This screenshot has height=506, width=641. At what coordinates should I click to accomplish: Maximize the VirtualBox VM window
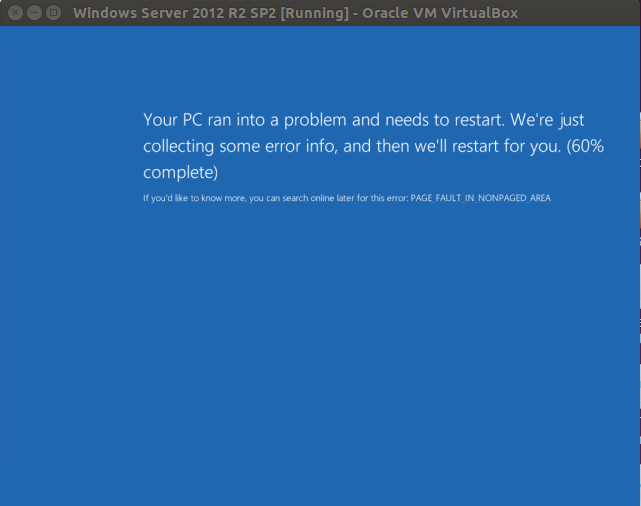tap(54, 13)
